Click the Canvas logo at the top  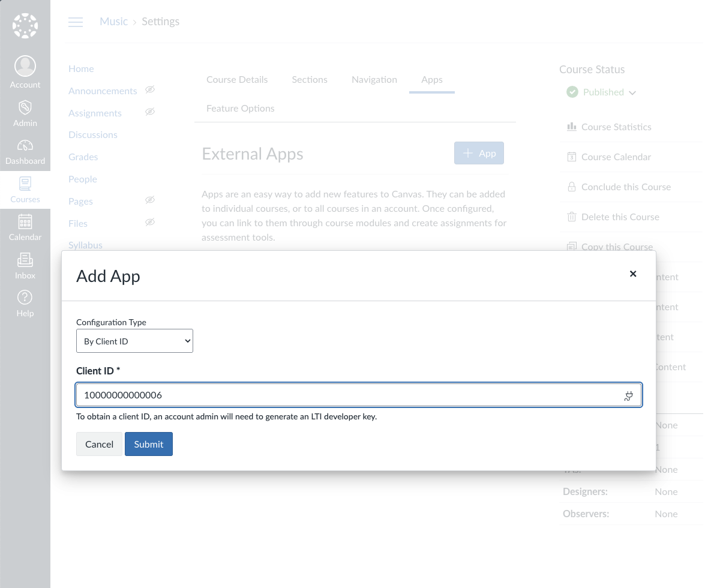pos(25,25)
